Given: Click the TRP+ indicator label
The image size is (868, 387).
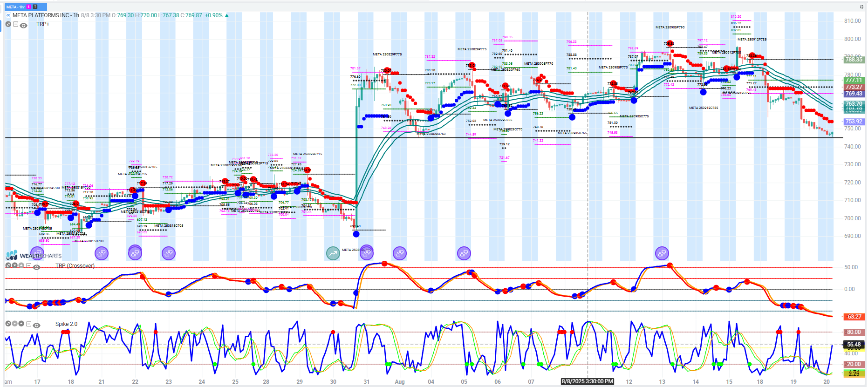Looking at the screenshot, I should coord(43,24).
